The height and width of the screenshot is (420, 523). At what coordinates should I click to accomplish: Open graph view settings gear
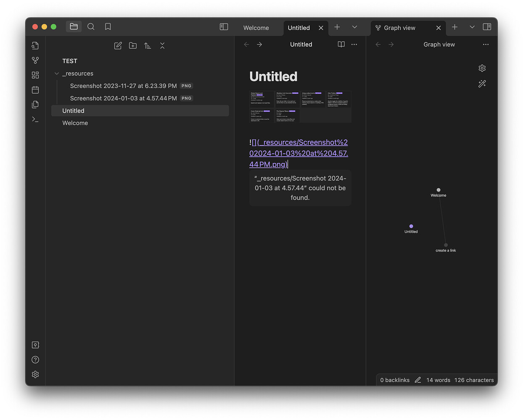[x=482, y=68]
